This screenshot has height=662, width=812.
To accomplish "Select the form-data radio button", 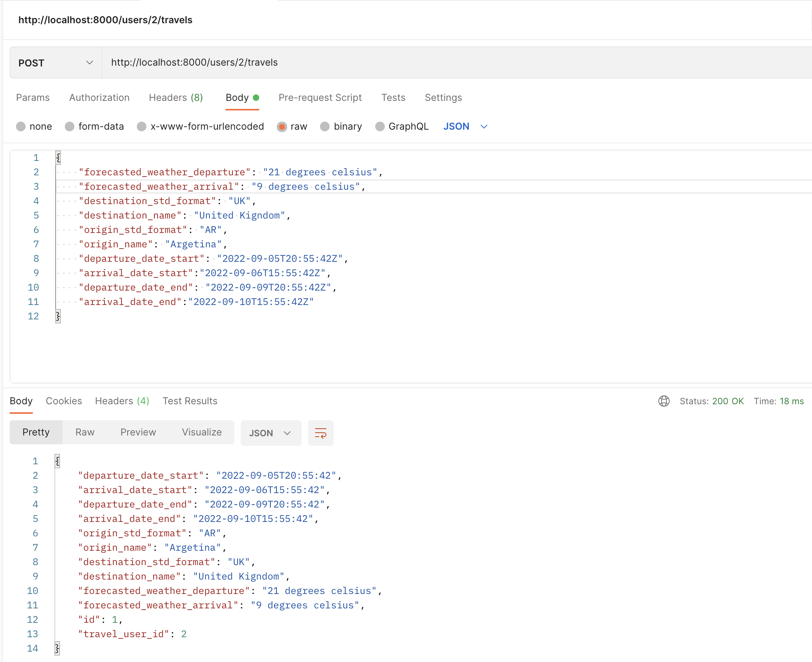I will [70, 126].
